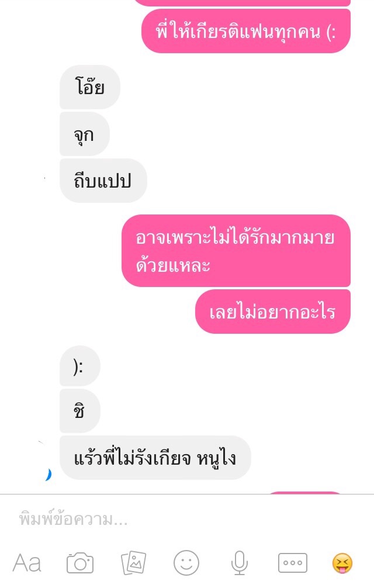The height and width of the screenshot is (588, 374).
Task: Tap the message bubble 'จุก'
Action: click(84, 134)
